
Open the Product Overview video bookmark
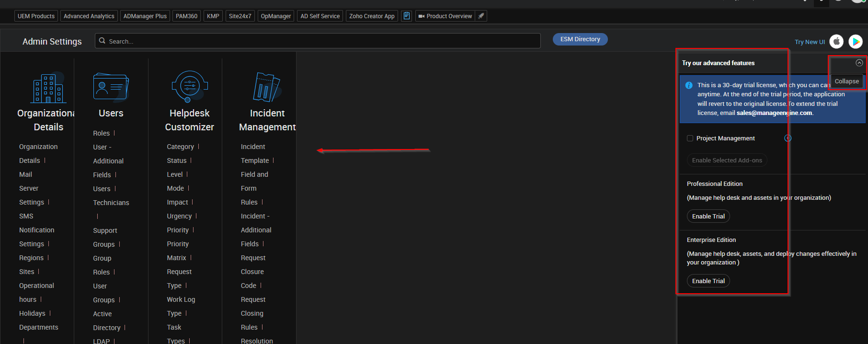click(x=445, y=16)
